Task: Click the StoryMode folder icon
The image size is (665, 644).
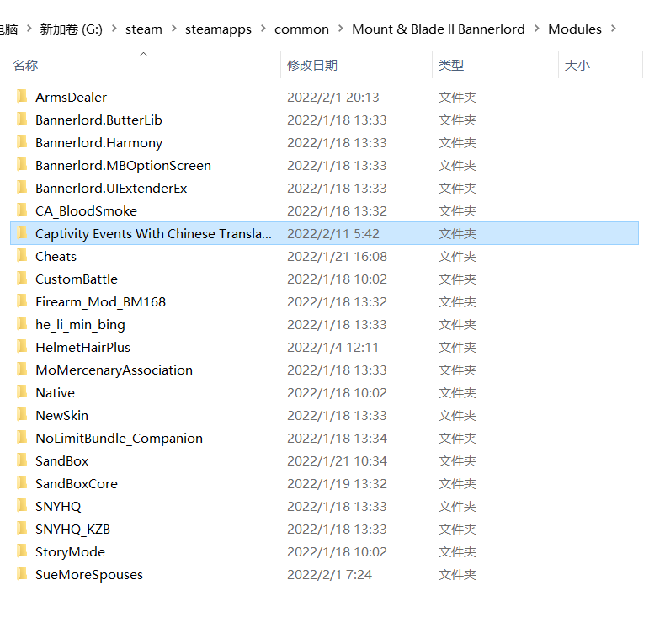Action: (x=22, y=551)
